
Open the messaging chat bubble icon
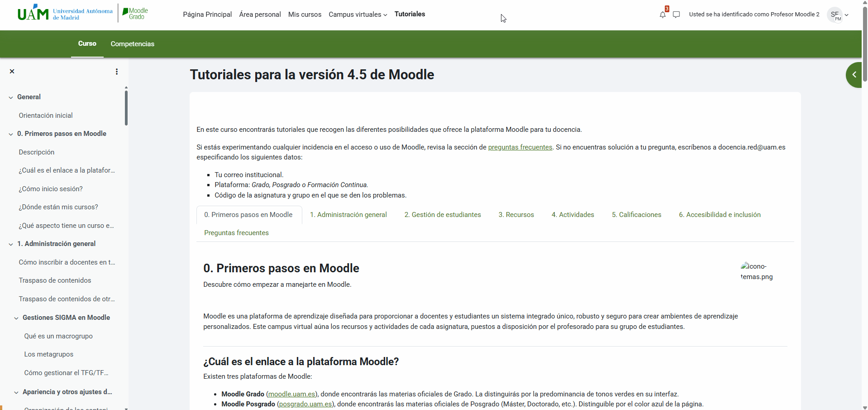pyautogui.click(x=677, y=14)
